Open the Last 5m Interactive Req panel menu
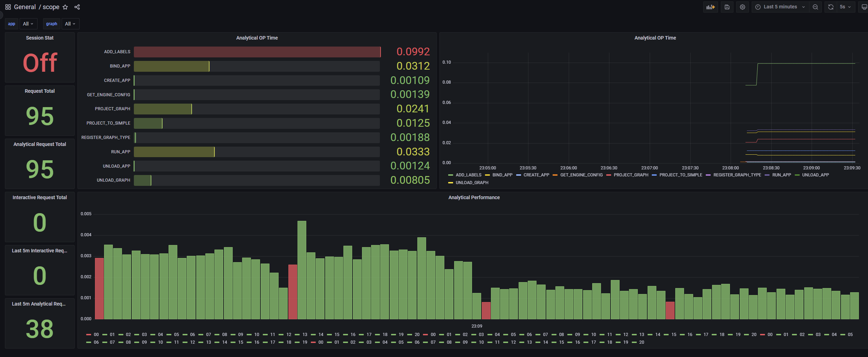Screen dimensions: 868x357 pyautogui.click(x=40, y=251)
